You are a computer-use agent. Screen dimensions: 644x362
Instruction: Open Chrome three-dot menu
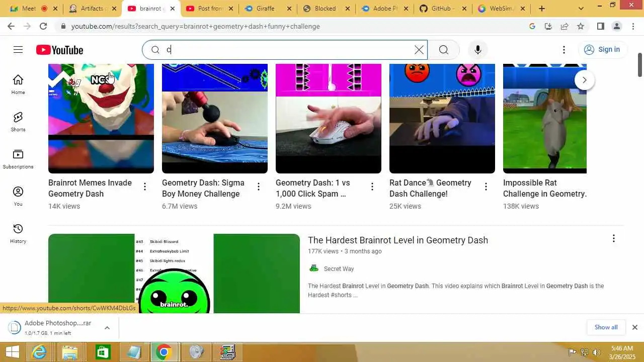[633, 26]
